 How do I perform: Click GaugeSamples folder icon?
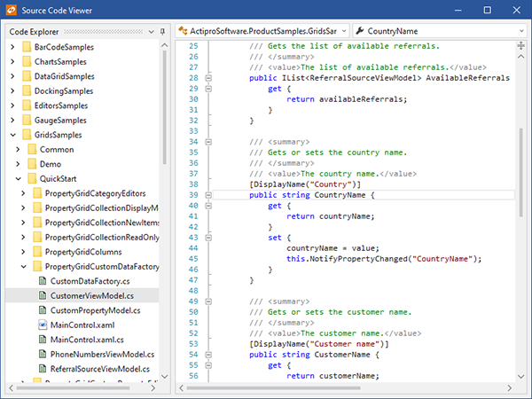click(x=27, y=120)
